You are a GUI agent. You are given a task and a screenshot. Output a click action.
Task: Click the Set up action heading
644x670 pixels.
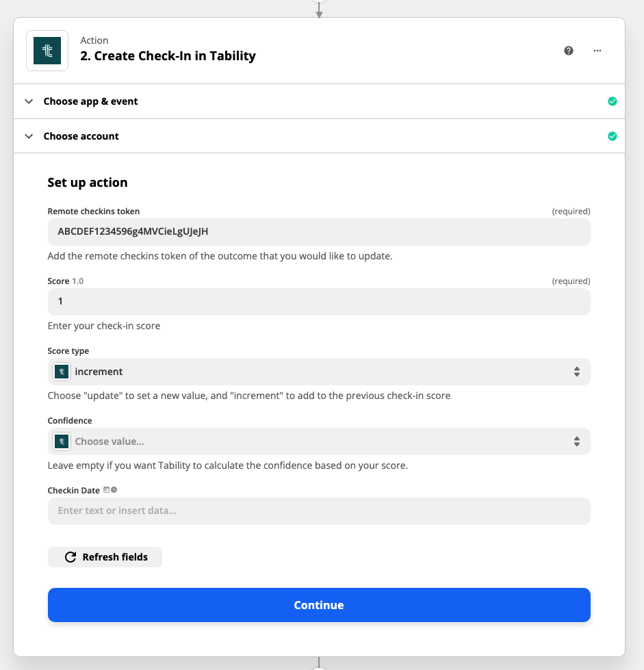[88, 183]
